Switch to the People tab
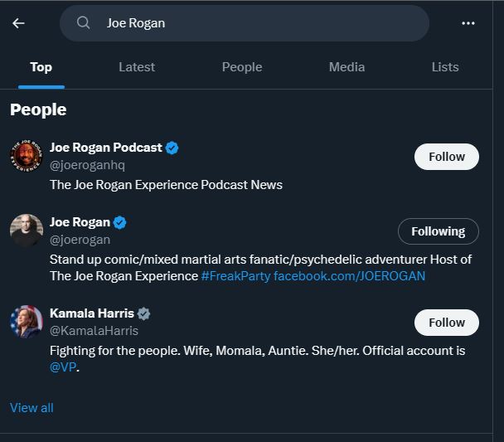This screenshot has width=504, height=442. pos(242,67)
